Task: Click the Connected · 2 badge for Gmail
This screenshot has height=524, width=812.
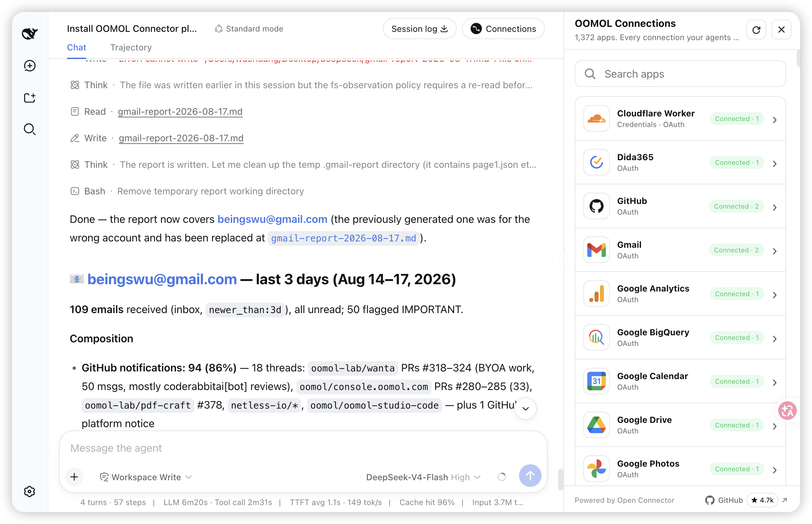Action: [x=736, y=250]
